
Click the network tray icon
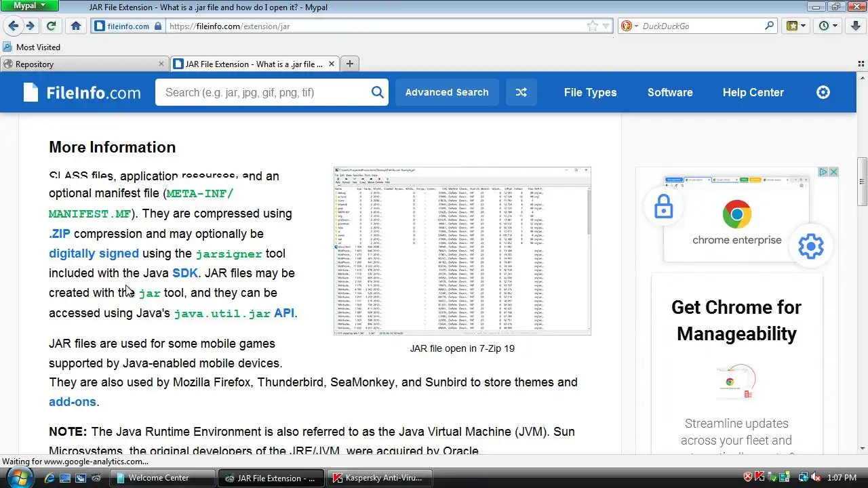[804, 478]
